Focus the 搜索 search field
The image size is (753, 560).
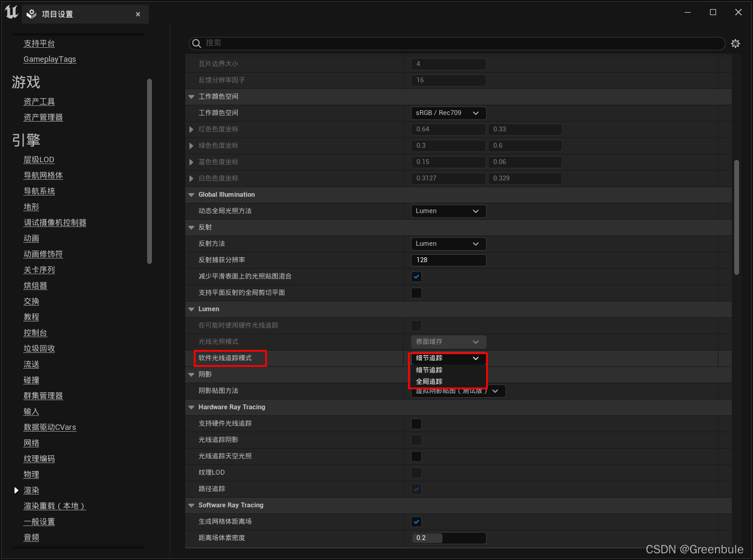click(457, 44)
